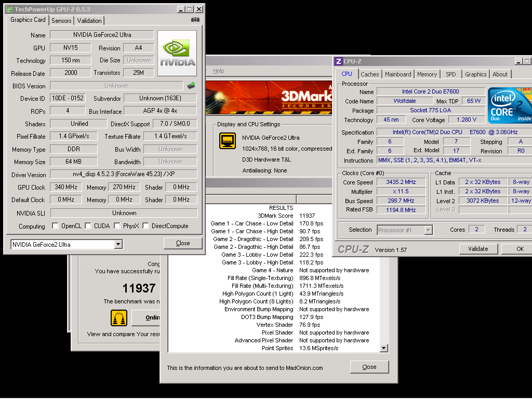This screenshot has width=532, height=399.
Task: Toggle the CUDA checkbox
Action: 88,225
